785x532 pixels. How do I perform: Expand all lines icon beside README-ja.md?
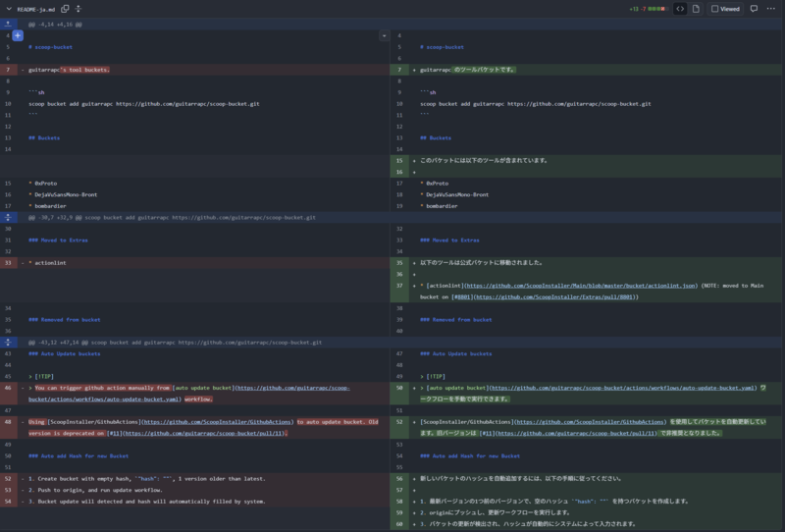(78, 9)
